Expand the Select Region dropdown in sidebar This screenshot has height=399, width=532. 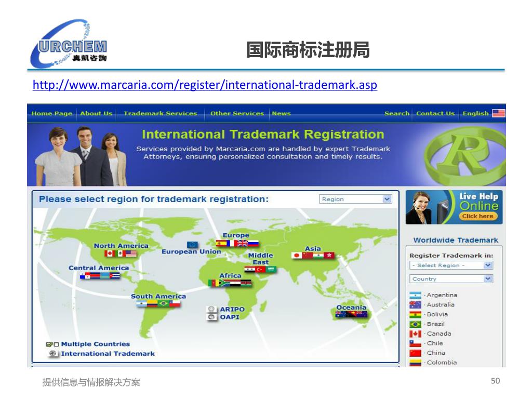451,265
